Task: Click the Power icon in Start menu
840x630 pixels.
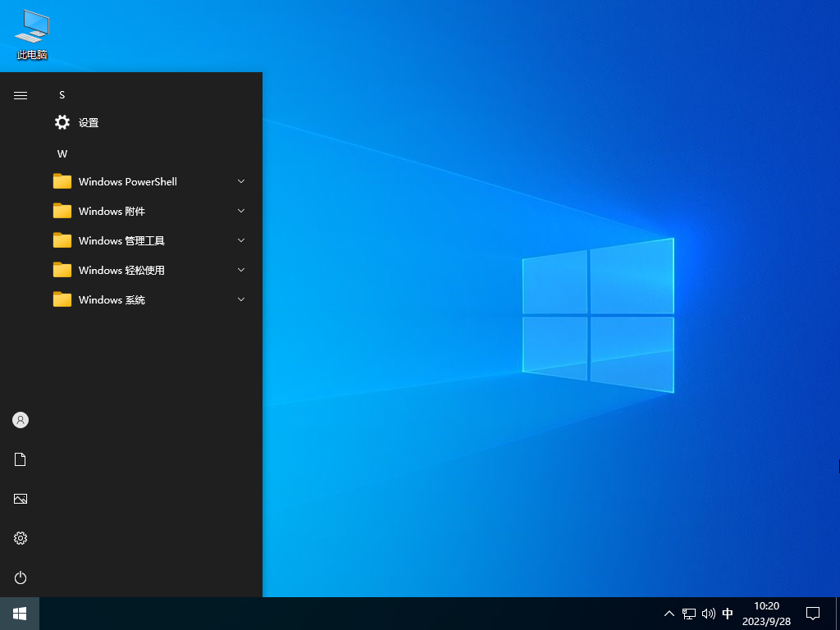Action: [20, 577]
